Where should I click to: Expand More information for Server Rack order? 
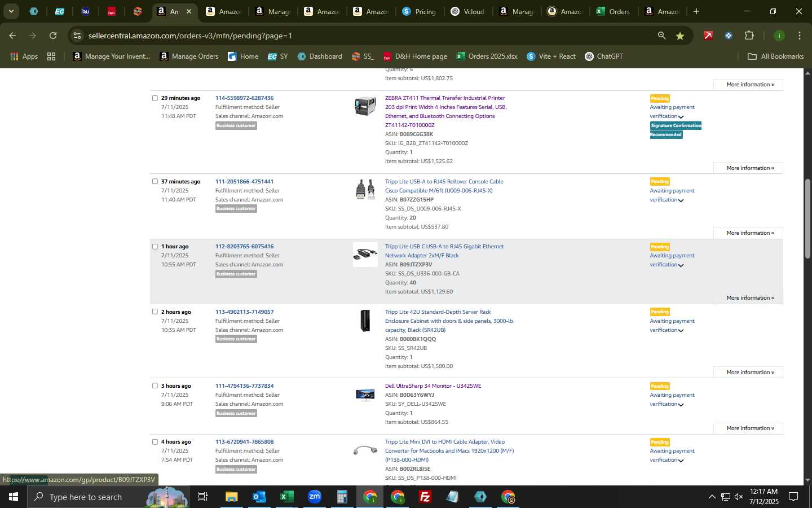(748, 373)
